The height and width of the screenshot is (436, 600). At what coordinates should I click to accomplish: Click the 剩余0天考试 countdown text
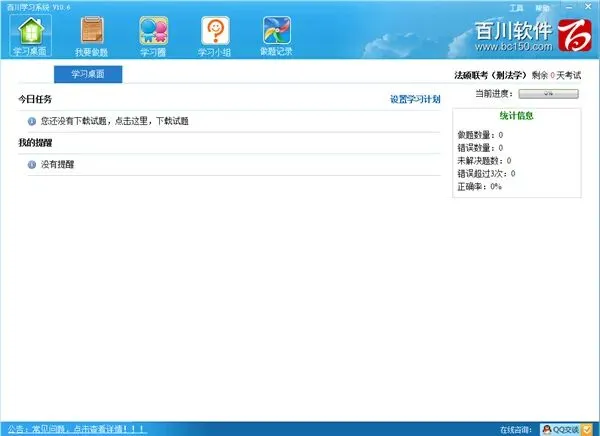coord(556,75)
